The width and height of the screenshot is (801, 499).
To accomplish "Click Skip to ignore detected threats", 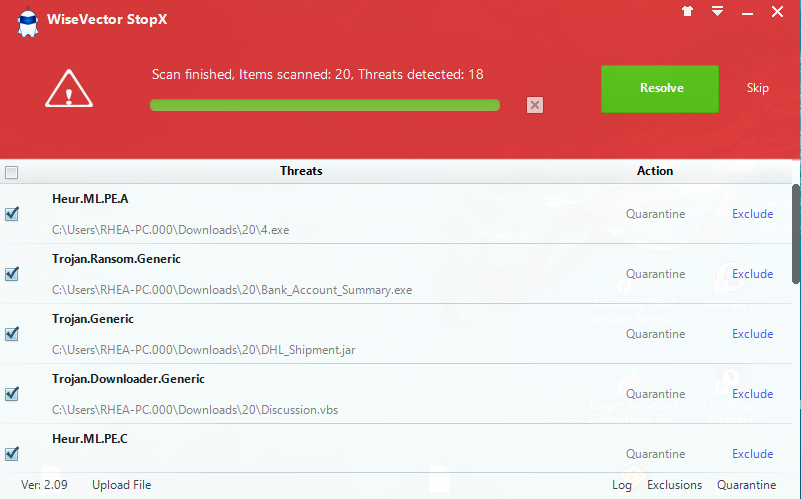I will click(758, 88).
